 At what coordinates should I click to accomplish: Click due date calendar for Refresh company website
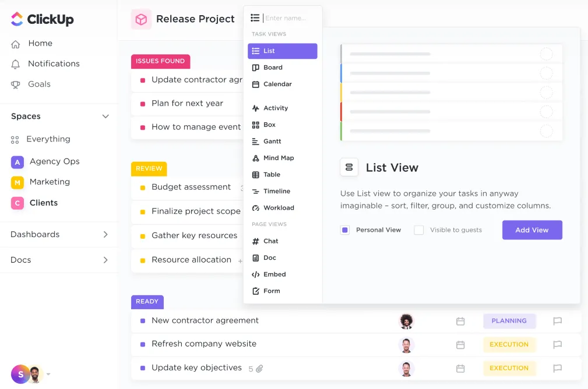pos(460,345)
